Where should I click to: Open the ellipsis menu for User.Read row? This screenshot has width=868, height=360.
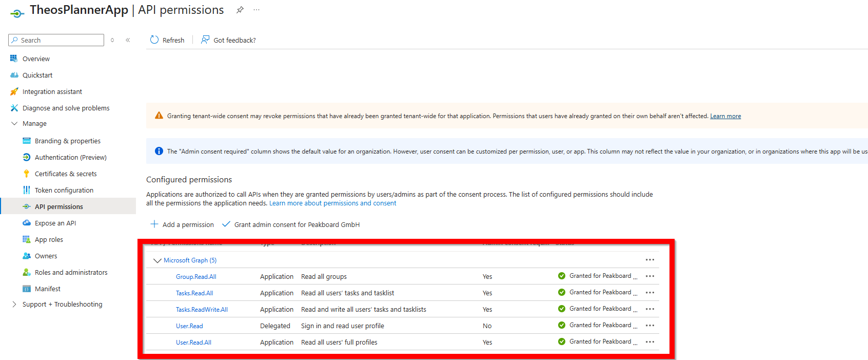click(650, 326)
